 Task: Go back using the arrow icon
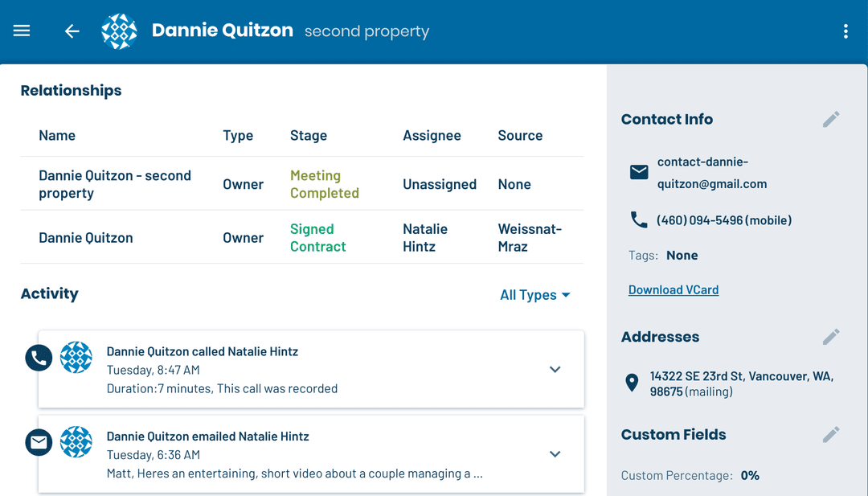pos(72,31)
